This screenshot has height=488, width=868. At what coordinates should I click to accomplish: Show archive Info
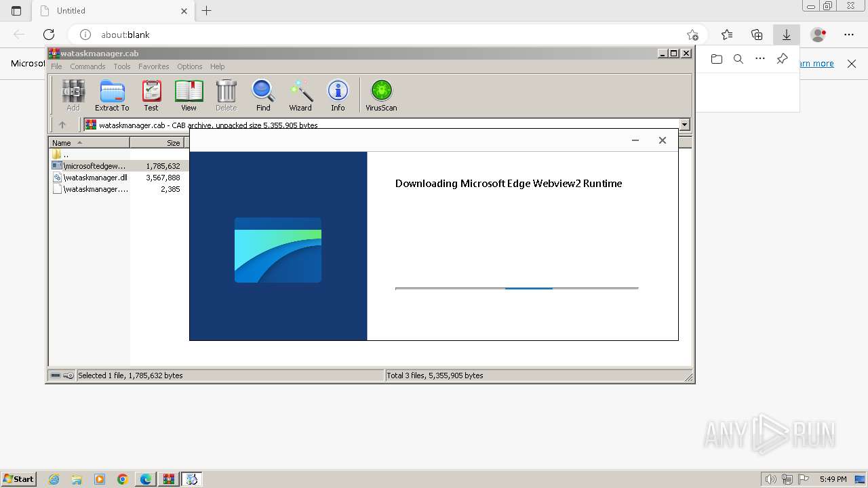tap(338, 95)
